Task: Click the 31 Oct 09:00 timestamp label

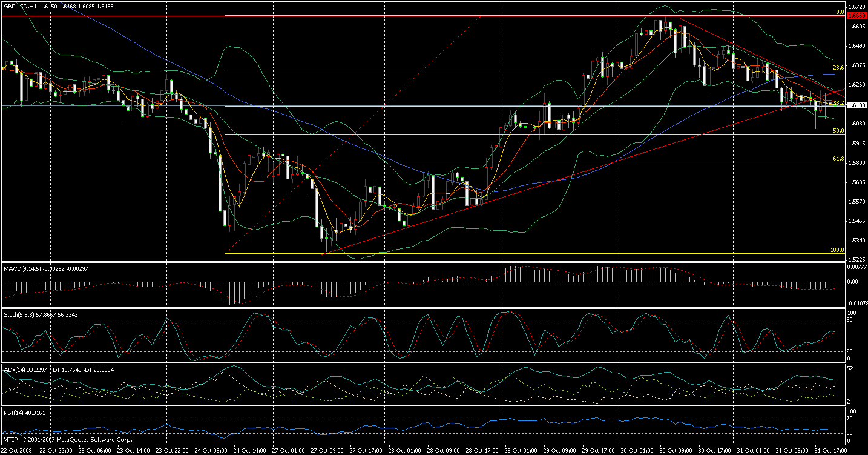Action: [793, 450]
